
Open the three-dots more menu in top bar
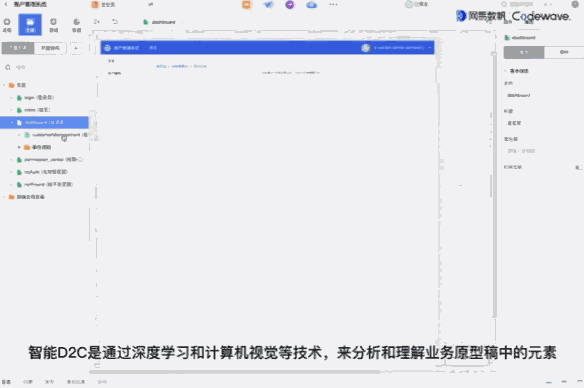tap(333, 4)
